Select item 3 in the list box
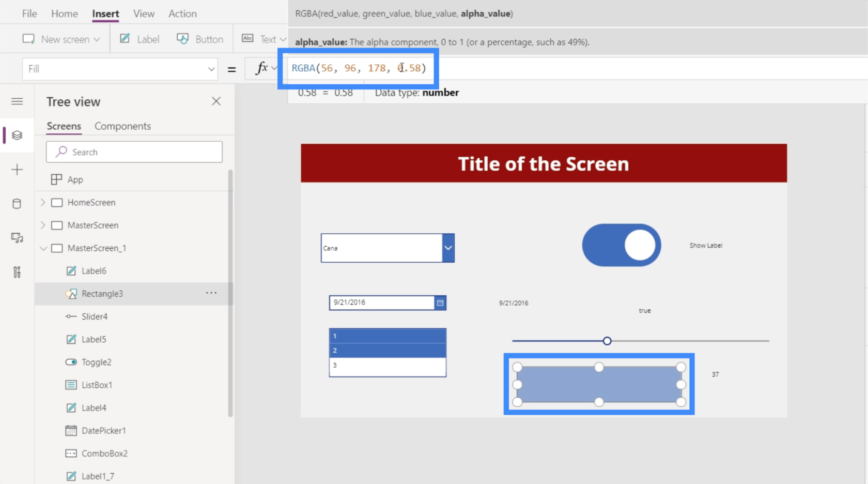This screenshot has width=868, height=484. [388, 365]
